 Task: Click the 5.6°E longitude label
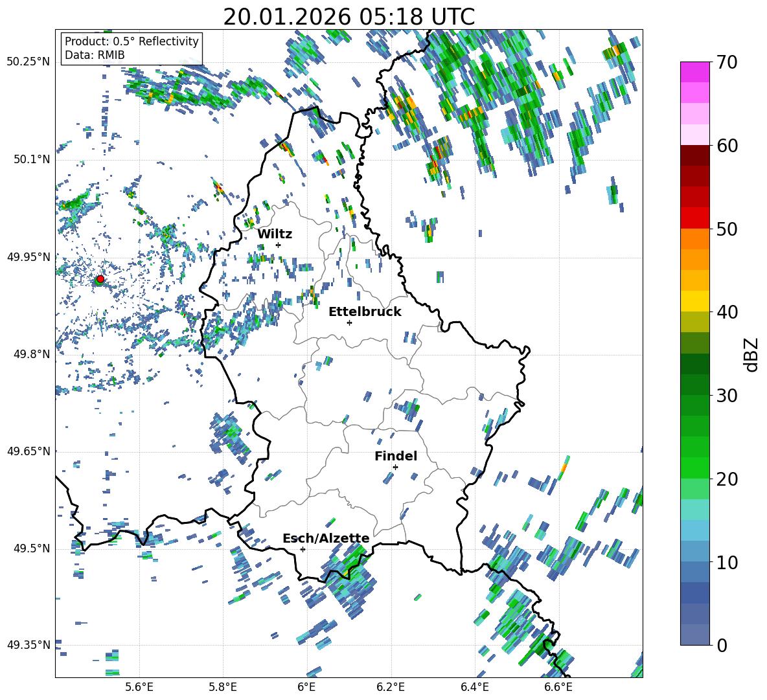(139, 687)
